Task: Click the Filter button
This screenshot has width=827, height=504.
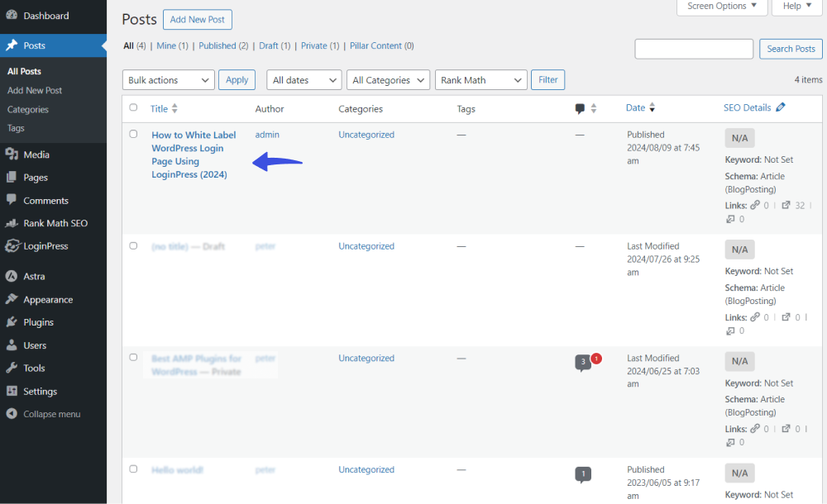Action: [548, 79]
